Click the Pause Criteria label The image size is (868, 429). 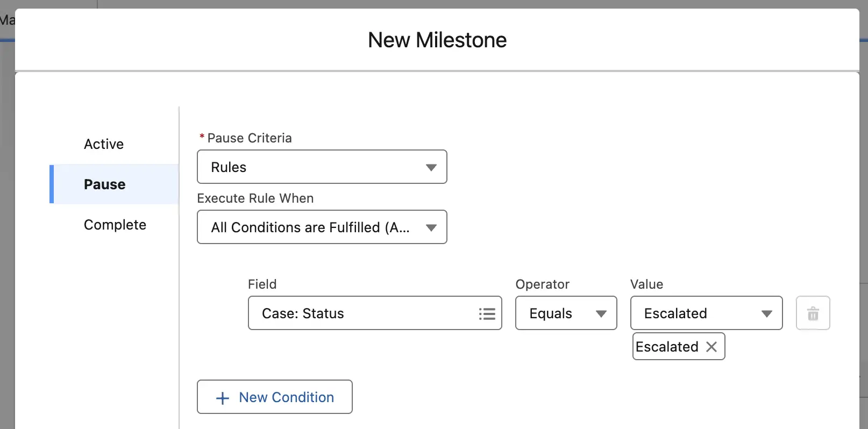[x=250, y=138]
